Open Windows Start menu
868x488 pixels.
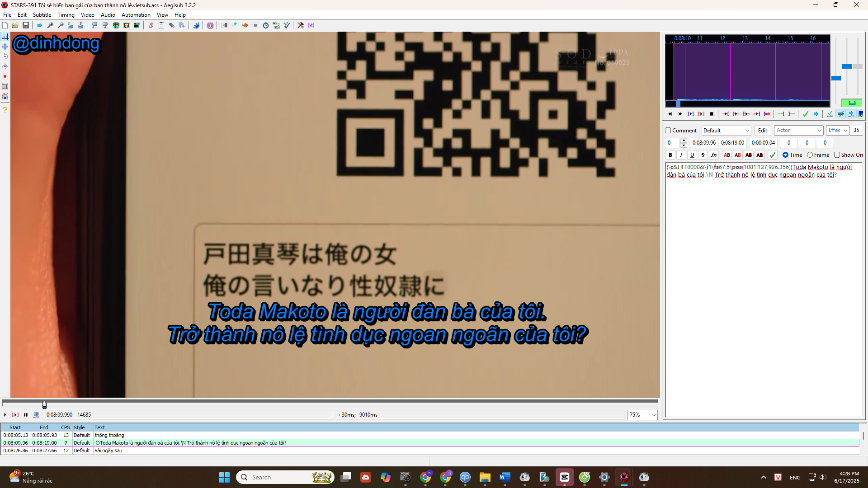(224, 477)
